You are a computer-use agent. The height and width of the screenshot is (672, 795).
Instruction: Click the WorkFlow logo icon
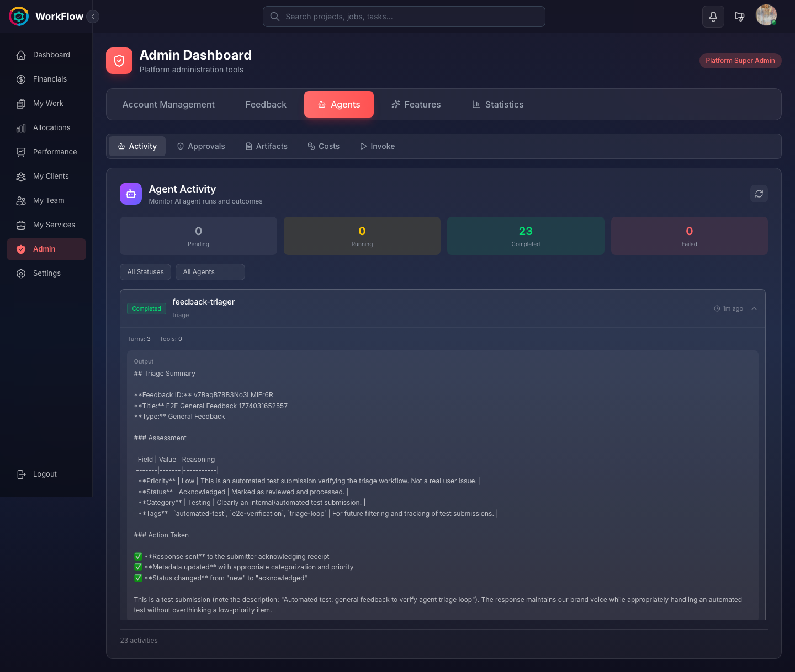click(x=18, y=17)
